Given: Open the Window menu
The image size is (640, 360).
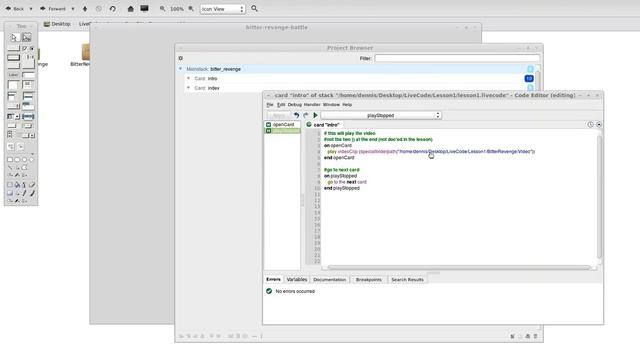Looking at the screenshot, I should pos(331,105).
